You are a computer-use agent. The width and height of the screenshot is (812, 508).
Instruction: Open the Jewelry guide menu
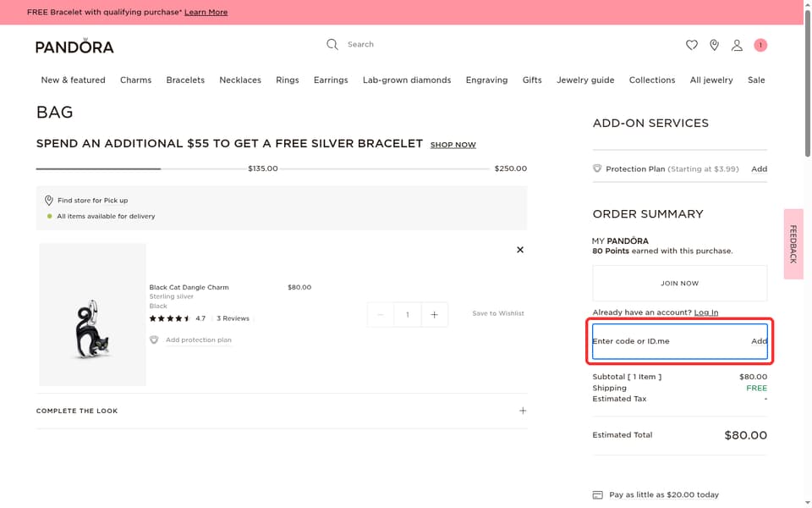tap(585, 80)
